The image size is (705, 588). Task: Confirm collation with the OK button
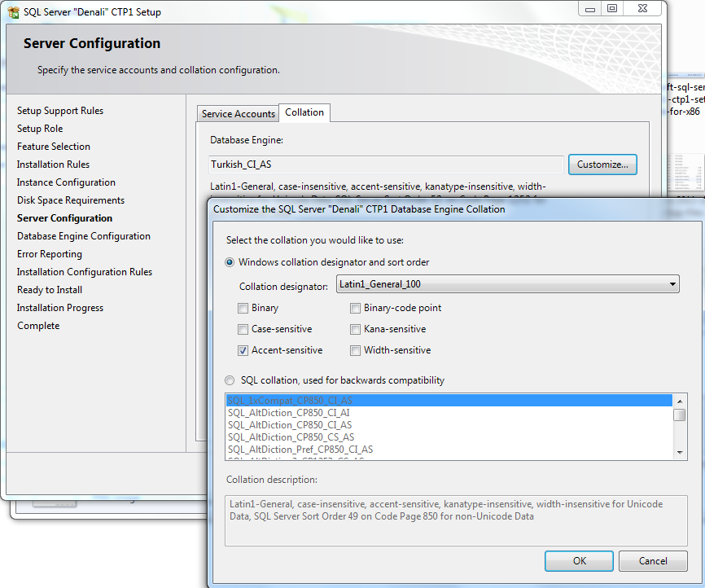[579, 561]
